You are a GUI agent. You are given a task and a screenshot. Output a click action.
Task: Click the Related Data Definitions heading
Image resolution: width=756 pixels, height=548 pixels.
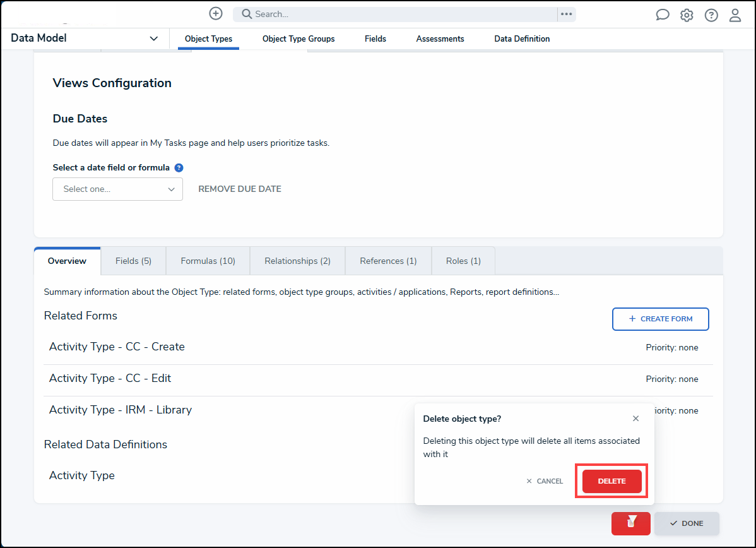pyautogui.click(x=105, y=444)
